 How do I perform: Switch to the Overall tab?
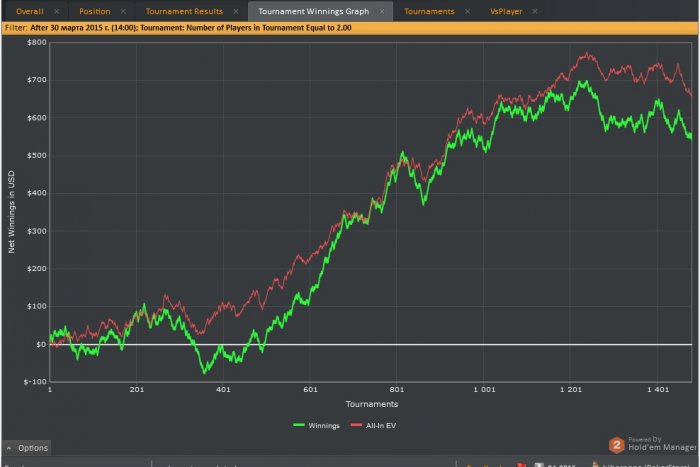click(30, 11)
